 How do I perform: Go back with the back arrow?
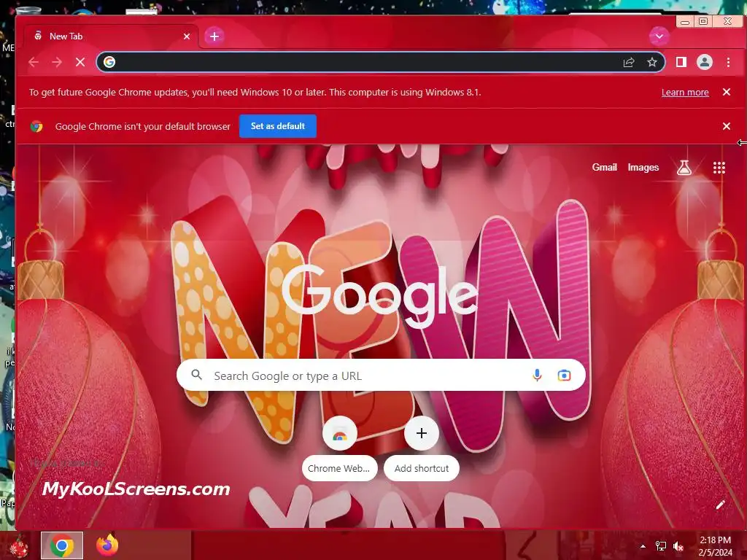click(x=34, y=62)
